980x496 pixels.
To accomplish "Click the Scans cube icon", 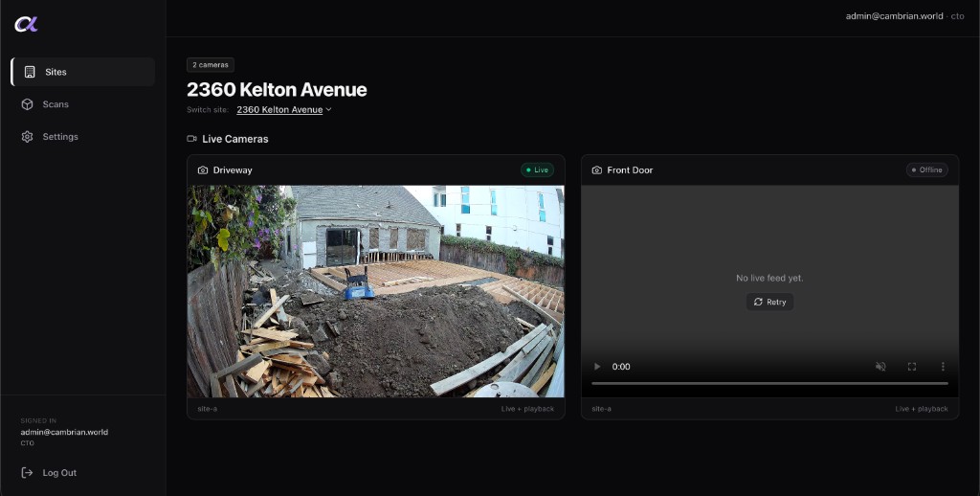I will [27, 104].
